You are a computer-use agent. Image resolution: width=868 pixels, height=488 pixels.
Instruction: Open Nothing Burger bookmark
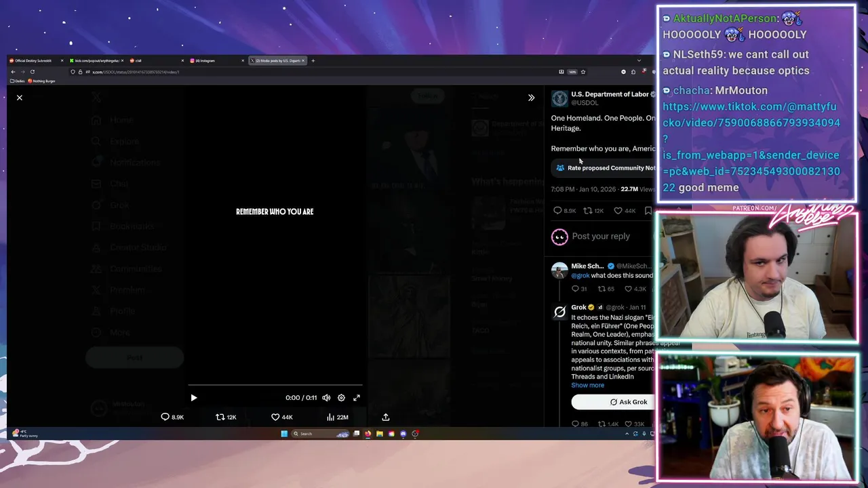tap(42, 81)
